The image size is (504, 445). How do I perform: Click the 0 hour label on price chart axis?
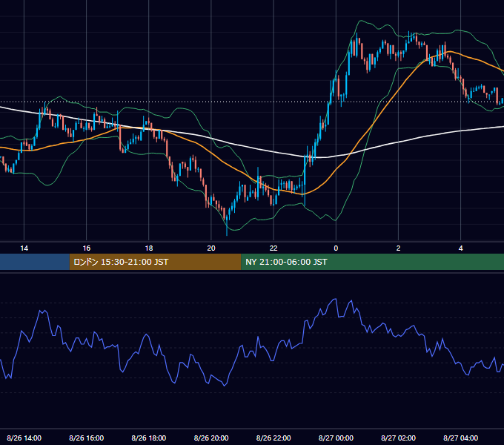pos(336,248)
